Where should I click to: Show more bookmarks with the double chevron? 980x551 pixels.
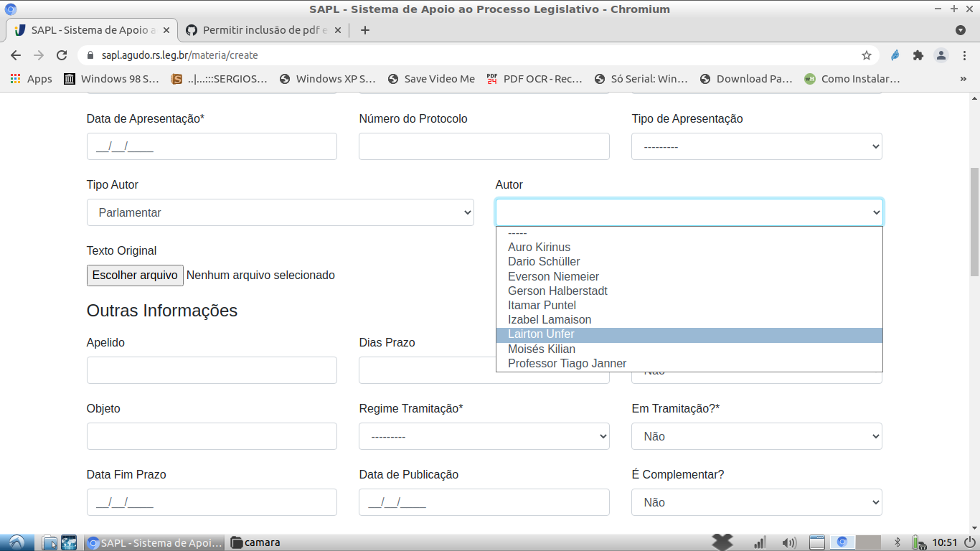tap(963, 79)
